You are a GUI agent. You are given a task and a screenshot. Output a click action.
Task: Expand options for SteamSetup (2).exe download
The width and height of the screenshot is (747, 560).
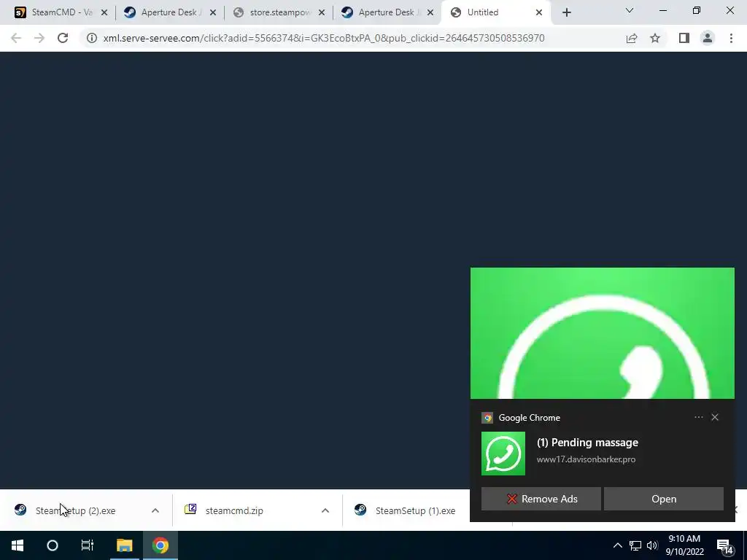[155, 510]
